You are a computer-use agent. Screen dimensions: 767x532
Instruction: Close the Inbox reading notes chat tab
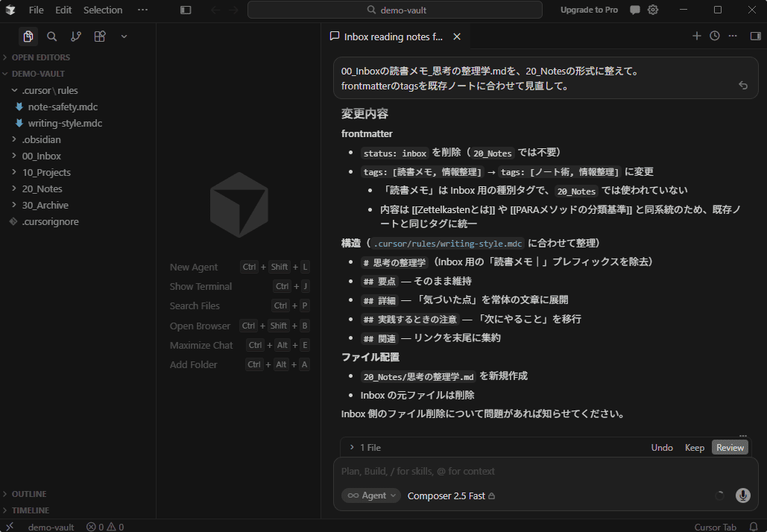click(457, 37)
